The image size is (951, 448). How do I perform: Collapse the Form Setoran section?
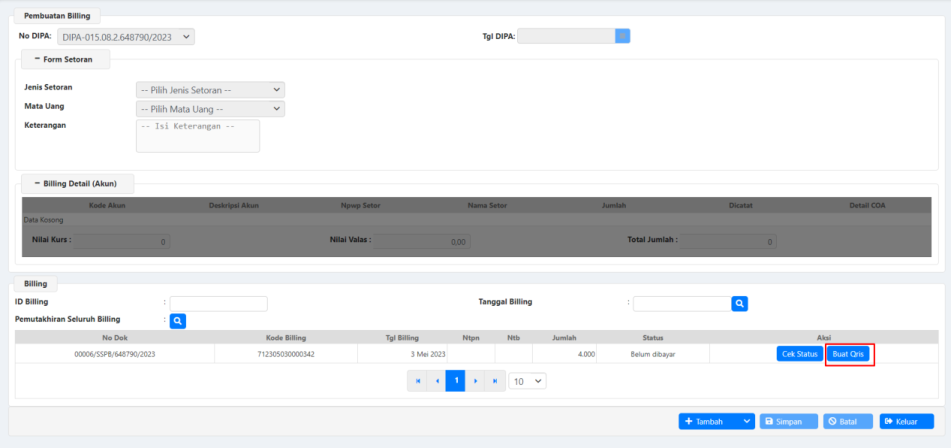[x=37, y=60]
